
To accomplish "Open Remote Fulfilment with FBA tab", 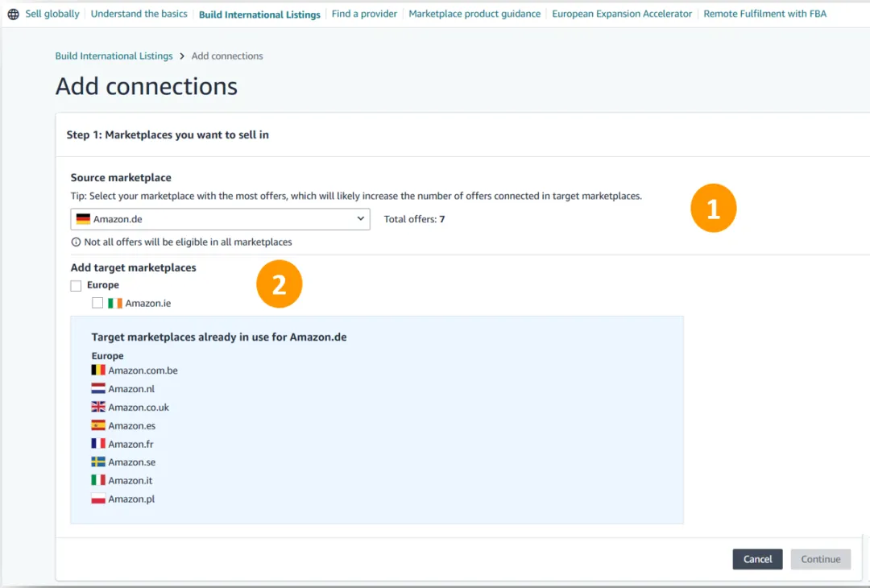I will (x=764, y=14).
